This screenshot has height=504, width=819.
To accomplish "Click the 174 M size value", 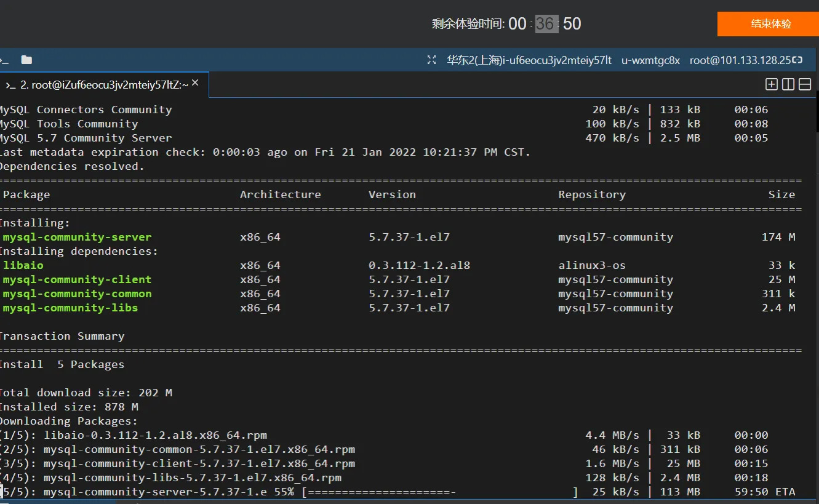I will [x=778, y=237].
